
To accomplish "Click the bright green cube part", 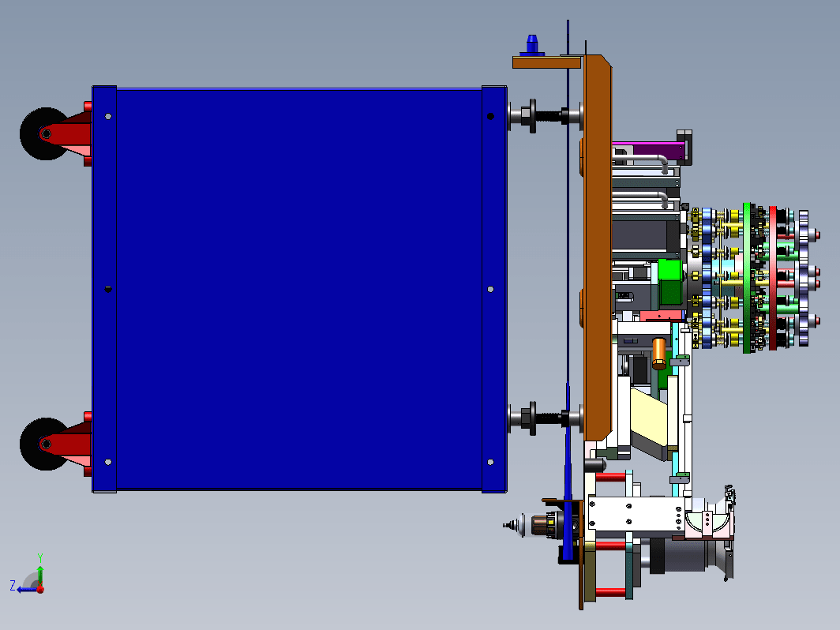I will (x=669, y=281).
